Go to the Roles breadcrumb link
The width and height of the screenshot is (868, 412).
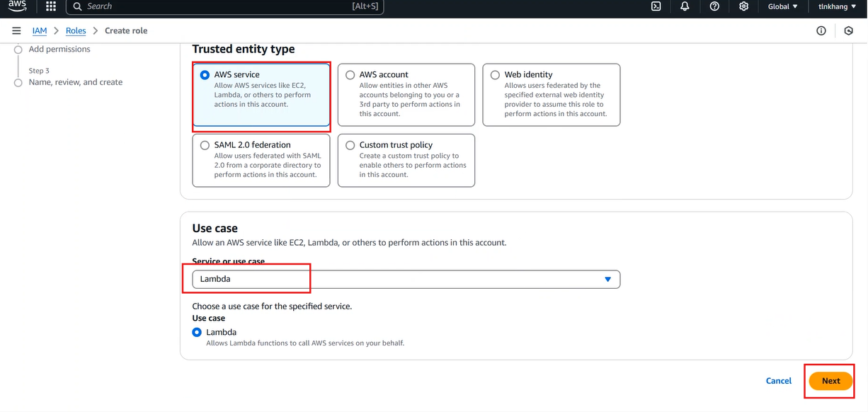pos(76,31)
